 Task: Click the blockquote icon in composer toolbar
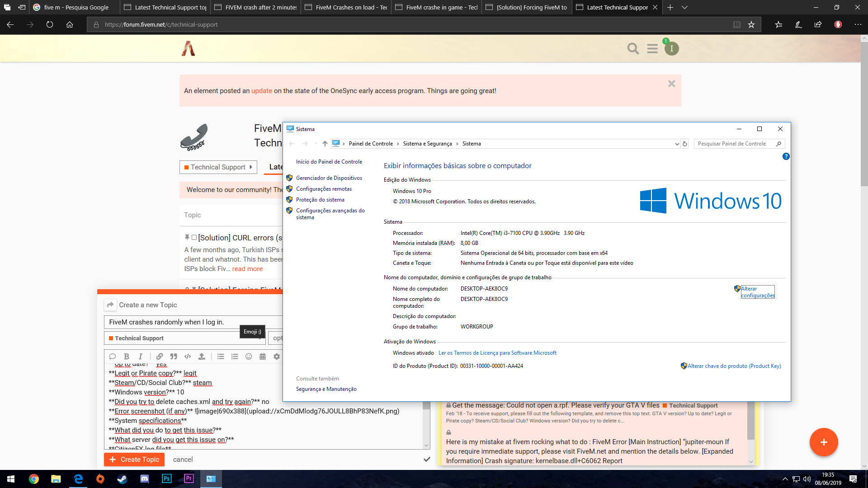coord(174,357)
